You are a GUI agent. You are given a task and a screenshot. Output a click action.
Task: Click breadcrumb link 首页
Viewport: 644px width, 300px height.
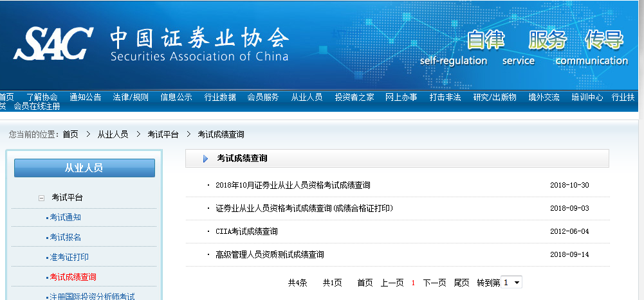tap(70, 134)
